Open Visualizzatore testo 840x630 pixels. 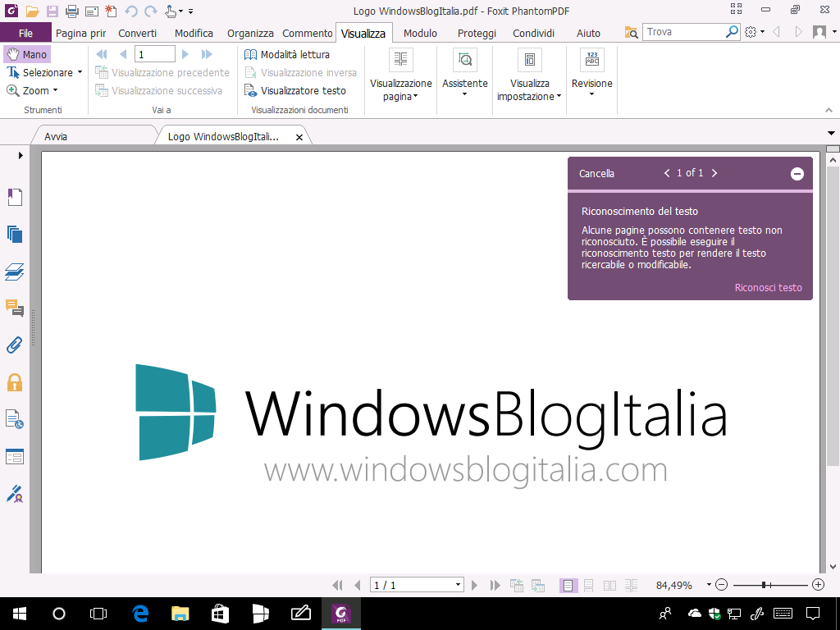click(x=295, y=90)
